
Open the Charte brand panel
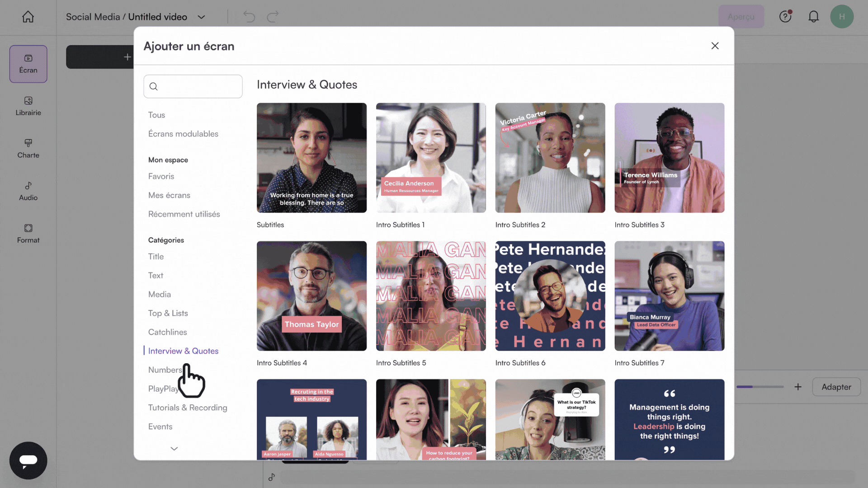[x=28, y=148]
